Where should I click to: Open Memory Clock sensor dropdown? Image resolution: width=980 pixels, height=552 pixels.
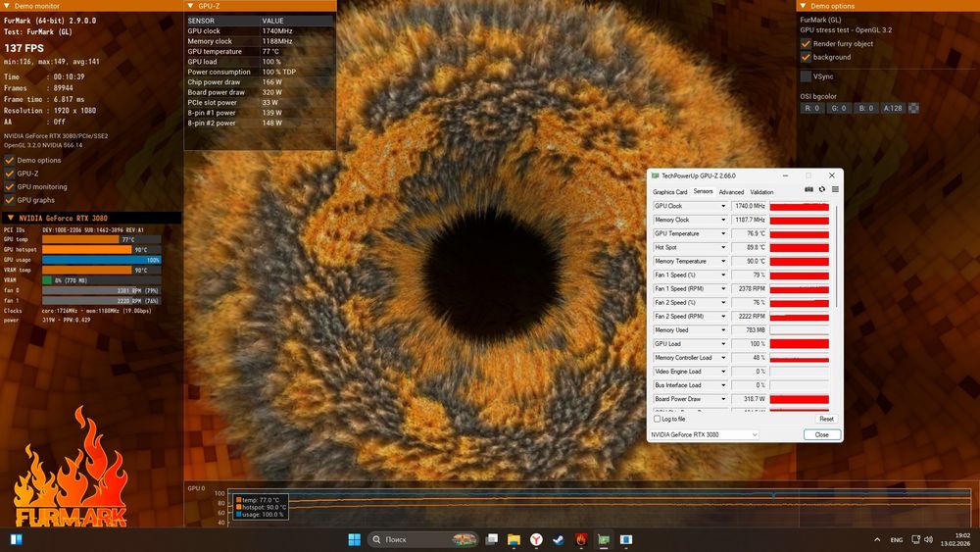[723, 220]
